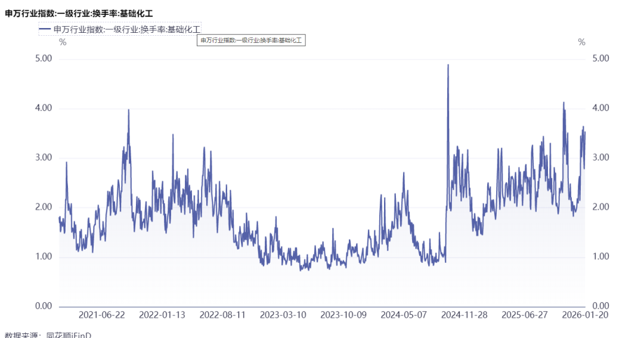The height and width of the screenshot is (338, 644).
Task: Click the date label 2026-01-20
Action: coord(585,315)
